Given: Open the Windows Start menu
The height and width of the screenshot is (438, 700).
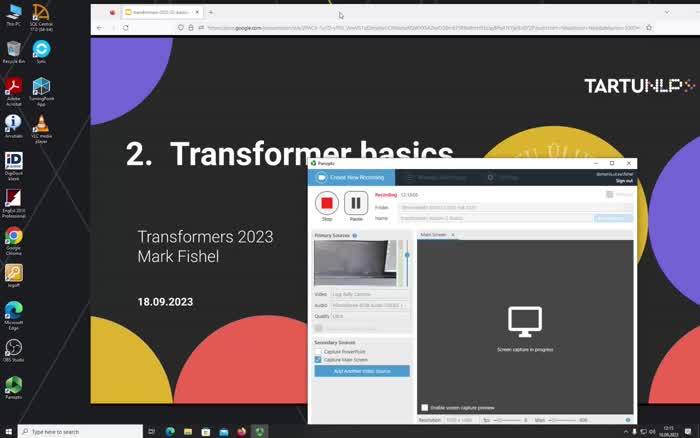Looking at the screenshot, I should click(x=8, y=432).
